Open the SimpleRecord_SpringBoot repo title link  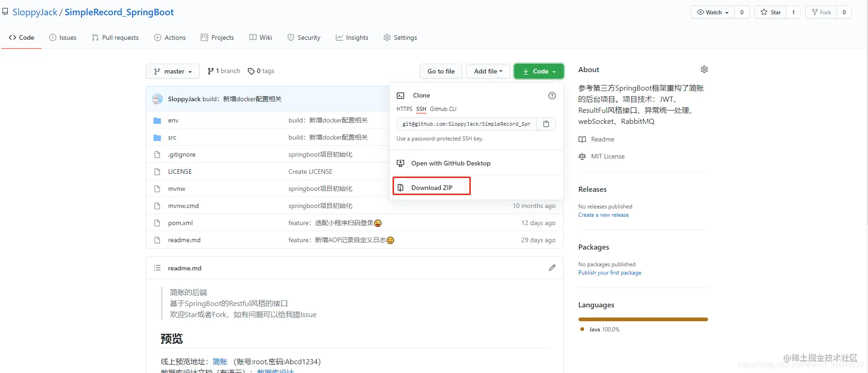tap(119, 12)
